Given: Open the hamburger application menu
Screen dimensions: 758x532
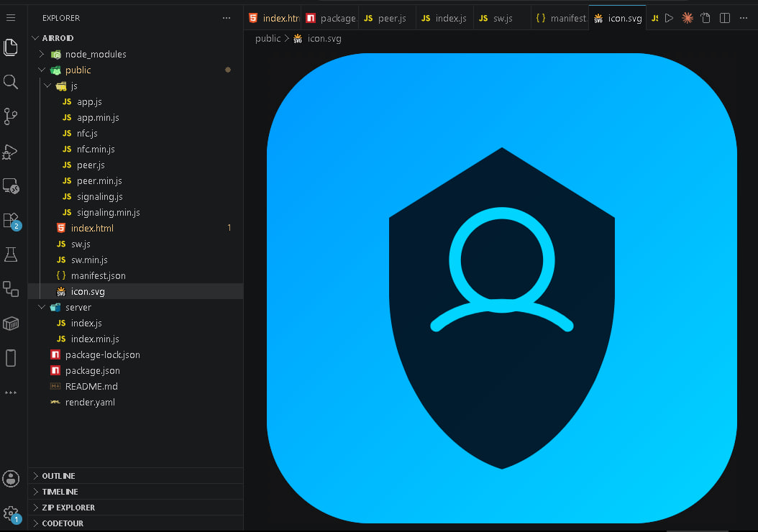Looking at the screenshot, I should pyautogui.click(x=11, y=18).
